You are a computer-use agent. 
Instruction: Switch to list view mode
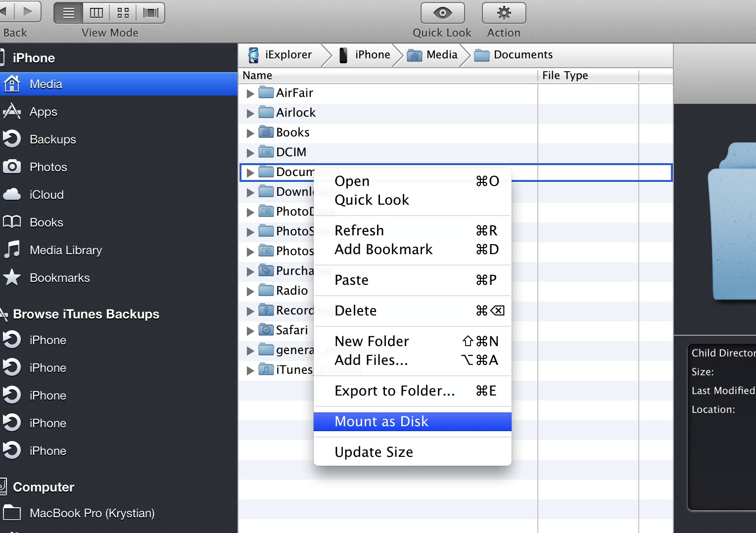[x=69, y=13]
